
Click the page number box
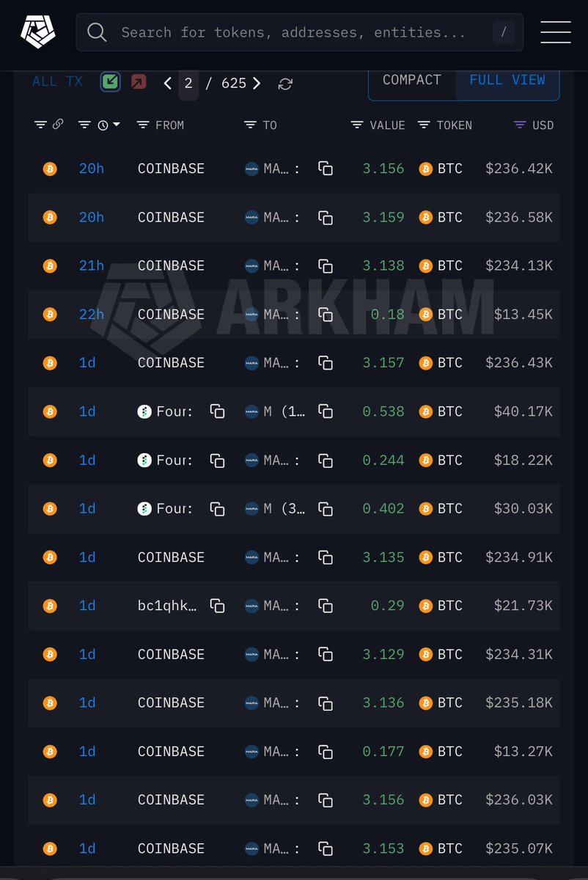[188, 83]
